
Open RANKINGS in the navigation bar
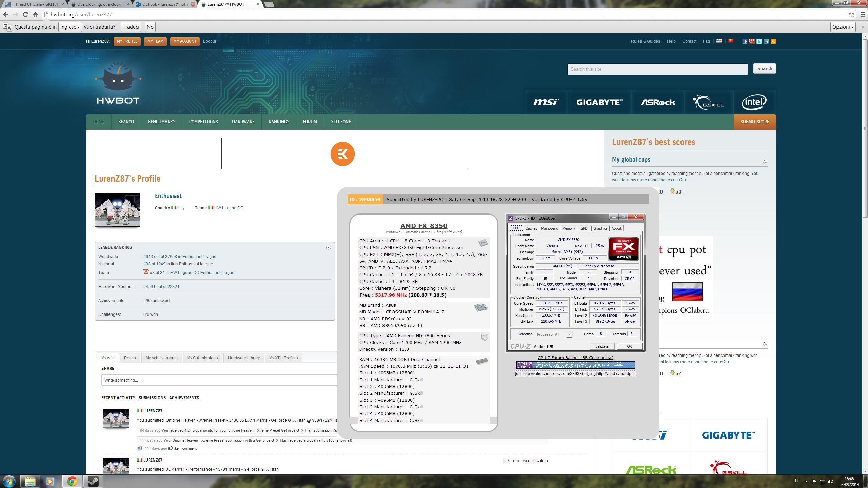(279, 122)
